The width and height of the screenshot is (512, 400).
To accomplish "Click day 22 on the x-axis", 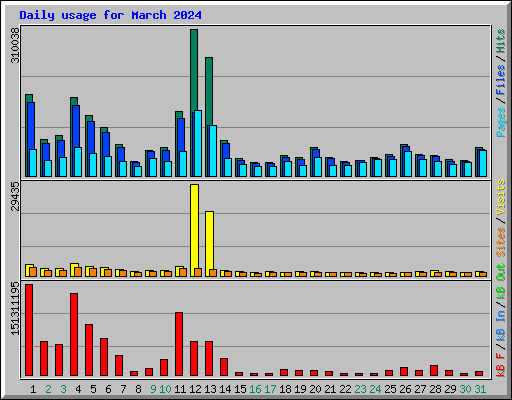I will click(345, 389).
